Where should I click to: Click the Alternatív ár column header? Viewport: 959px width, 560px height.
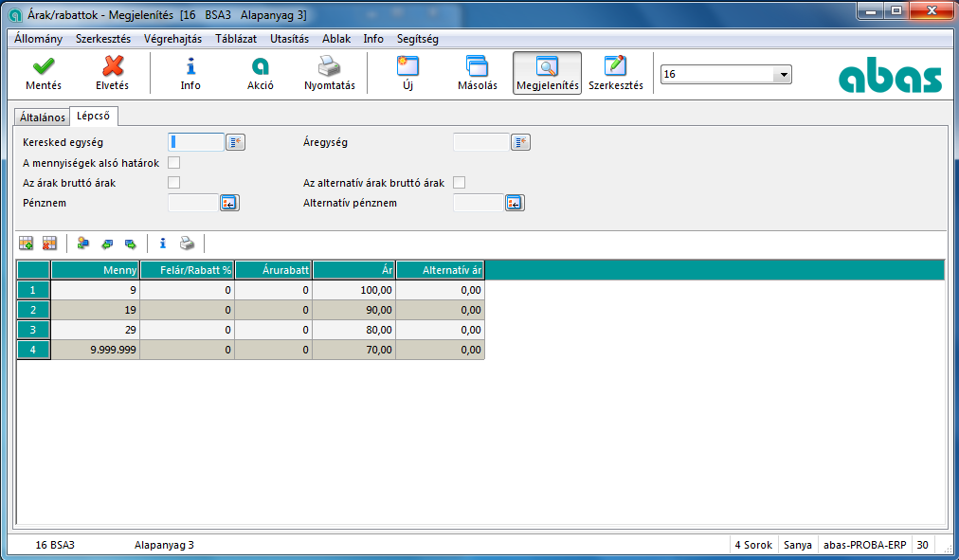[x=441, y=270]
